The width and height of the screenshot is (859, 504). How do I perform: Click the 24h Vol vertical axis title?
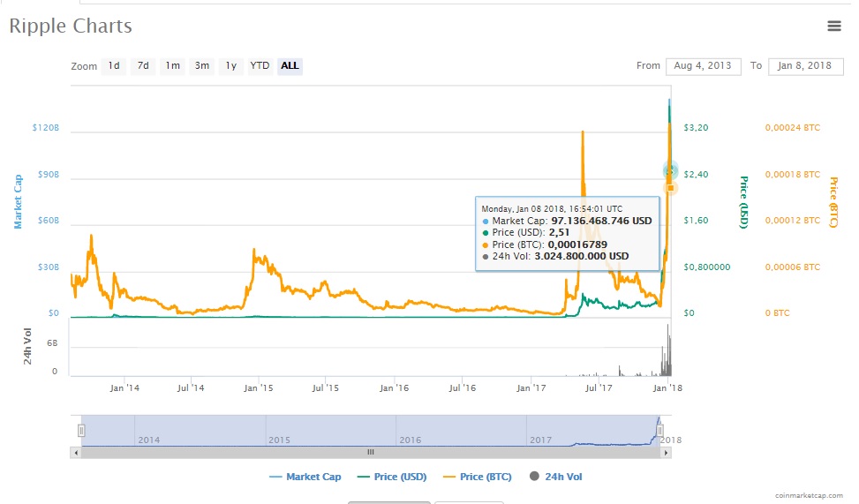point(27,346)
